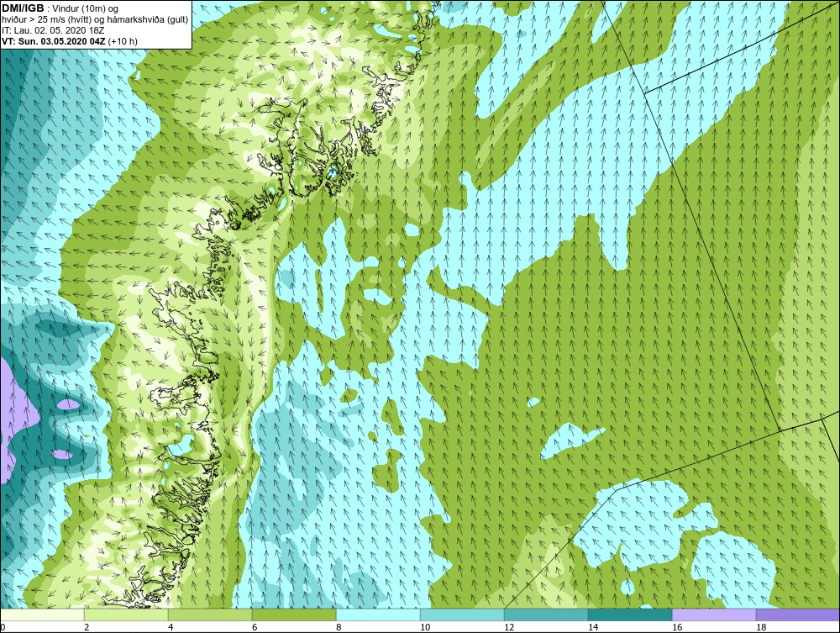Screen dimensions: 840x633
Task: Click the 14–16 m/s dark teal legend swatch
Action: [x=630, y=615]
